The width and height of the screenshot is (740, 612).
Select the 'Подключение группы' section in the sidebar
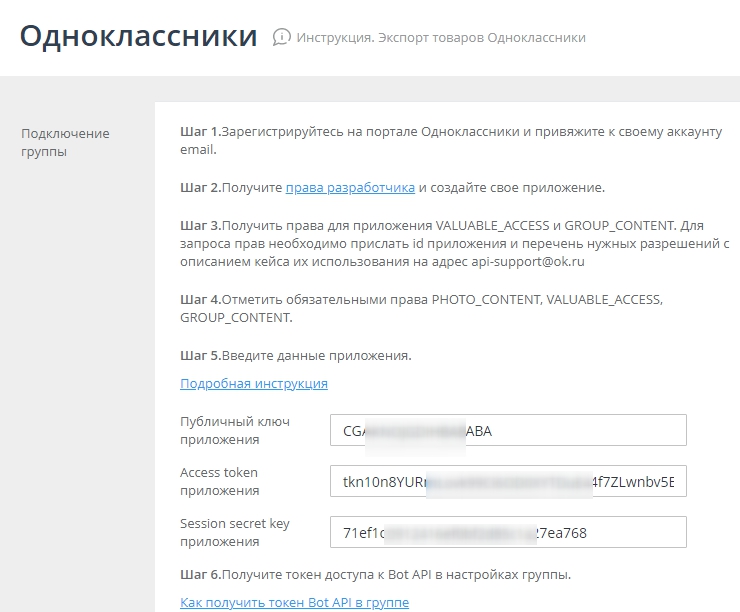pyautogui.click(x=65, y=142)
